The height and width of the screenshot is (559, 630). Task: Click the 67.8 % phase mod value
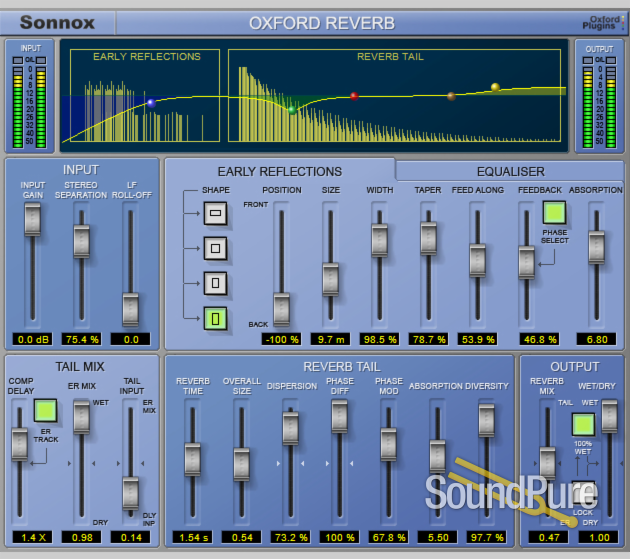click(x=389, y=537)
